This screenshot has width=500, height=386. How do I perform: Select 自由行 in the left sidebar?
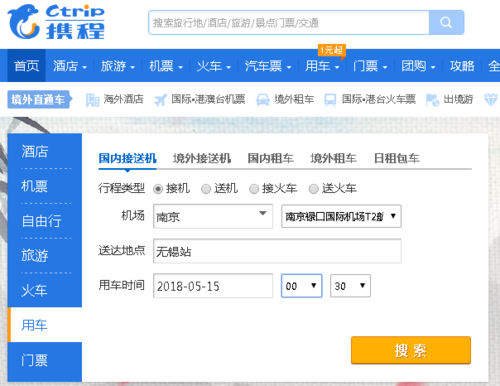pyautogui.click(x=45, y=221)
